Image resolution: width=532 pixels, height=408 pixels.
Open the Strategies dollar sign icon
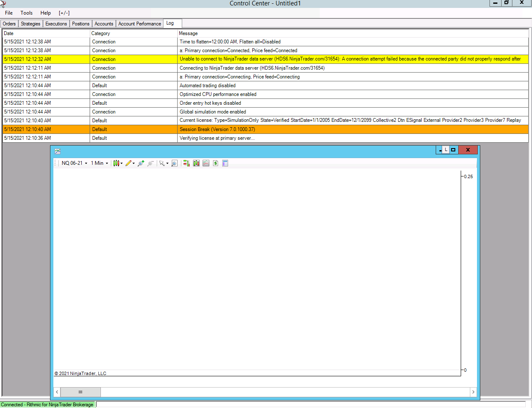[x=216, y=163]
